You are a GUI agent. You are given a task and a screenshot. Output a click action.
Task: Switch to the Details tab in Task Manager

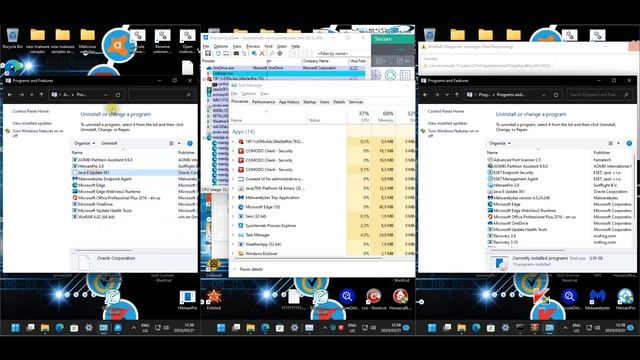click(x=339, y=102)
